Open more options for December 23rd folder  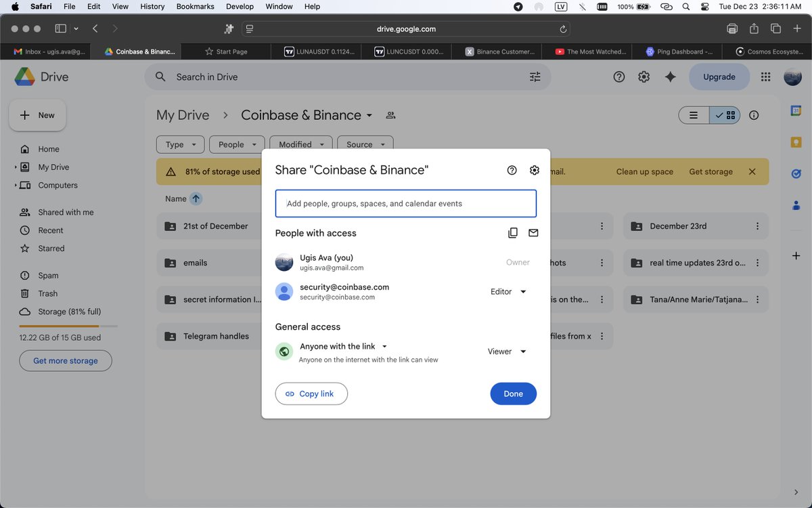coord(757,226)
